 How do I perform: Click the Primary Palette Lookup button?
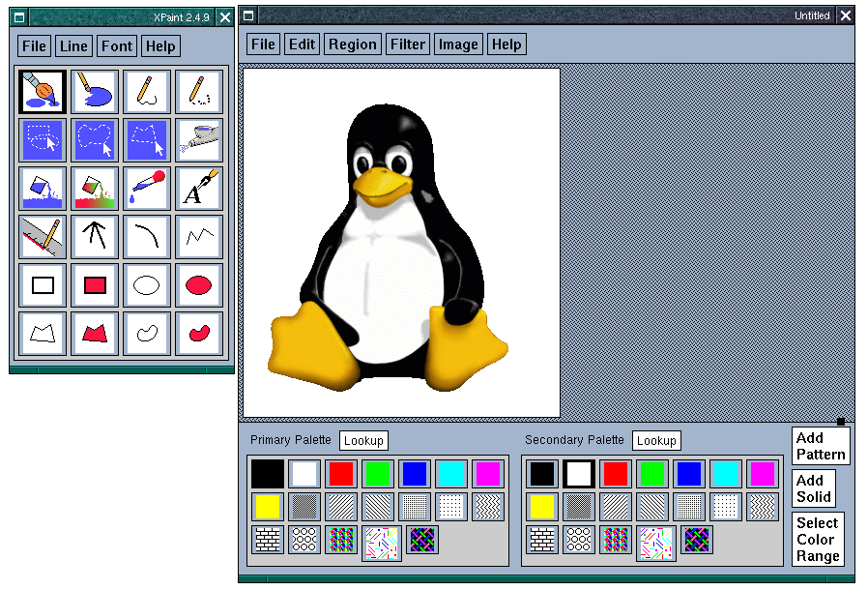click(363, 440)
